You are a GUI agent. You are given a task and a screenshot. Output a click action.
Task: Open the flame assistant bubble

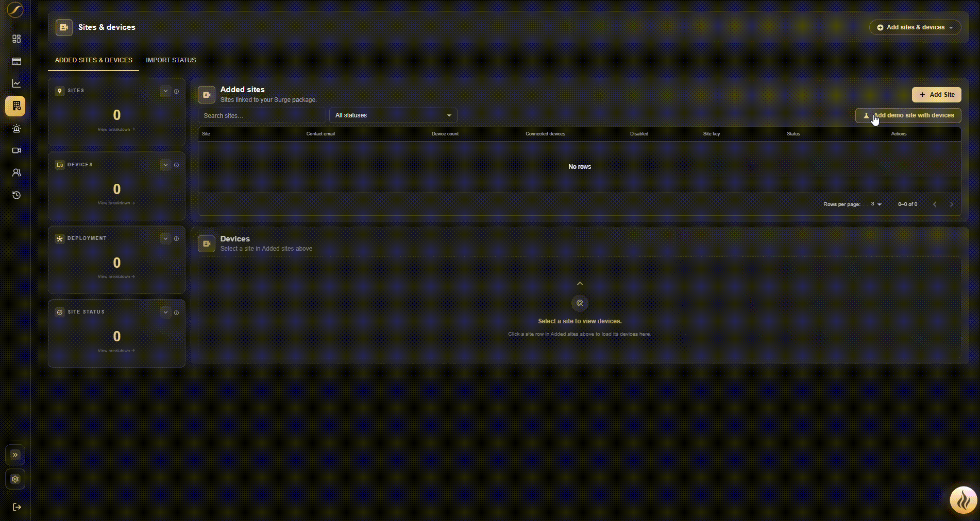[x=963, y=500]
